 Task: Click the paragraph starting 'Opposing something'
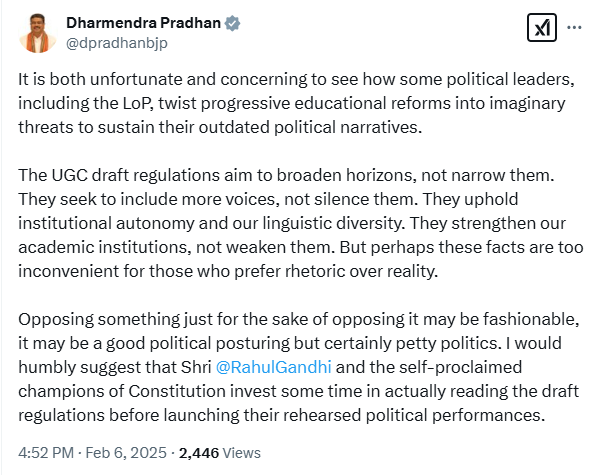299,367
